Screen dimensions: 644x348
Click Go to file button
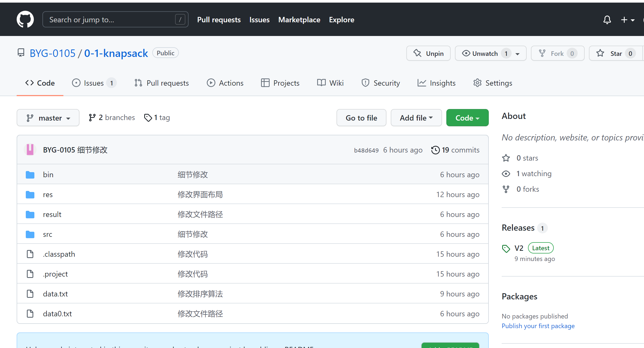361,118
